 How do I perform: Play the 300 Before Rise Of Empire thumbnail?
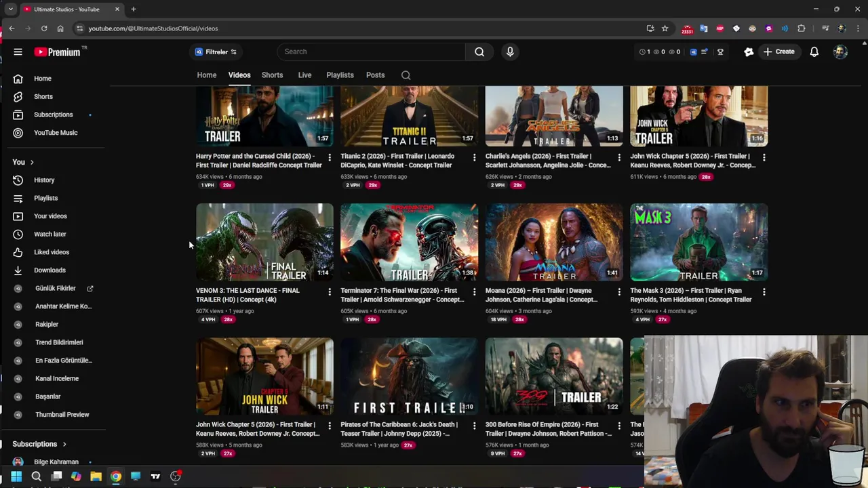(x=554, y=376)
